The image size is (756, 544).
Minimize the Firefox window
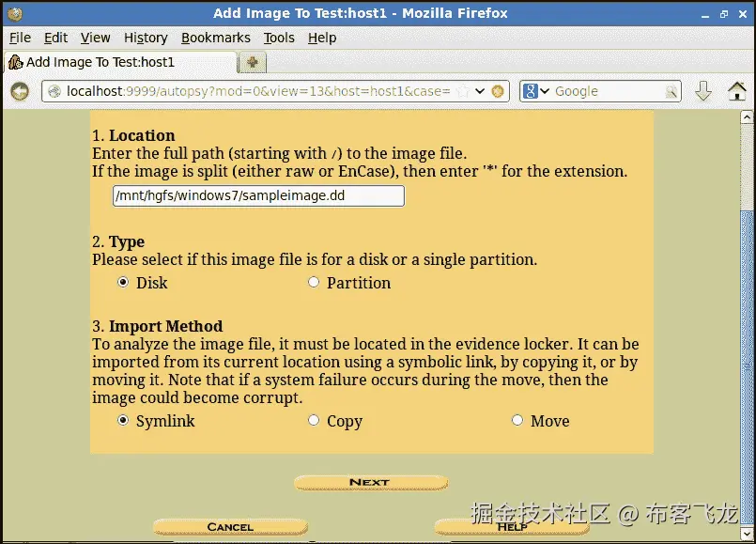pyautogui.click(x=705, y=14)
